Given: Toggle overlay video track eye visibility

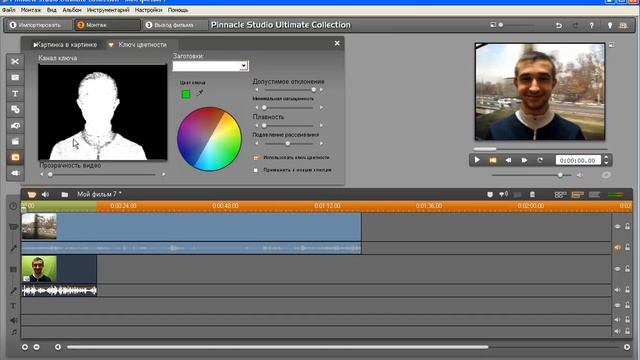Looking at the screenshot, I should tap(618, 269).
